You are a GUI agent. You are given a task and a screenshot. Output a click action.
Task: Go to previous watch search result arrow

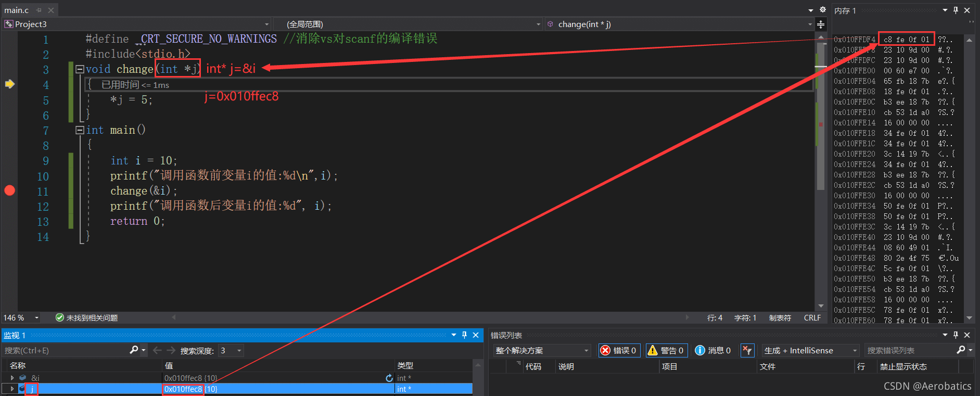tap(157, 350)
